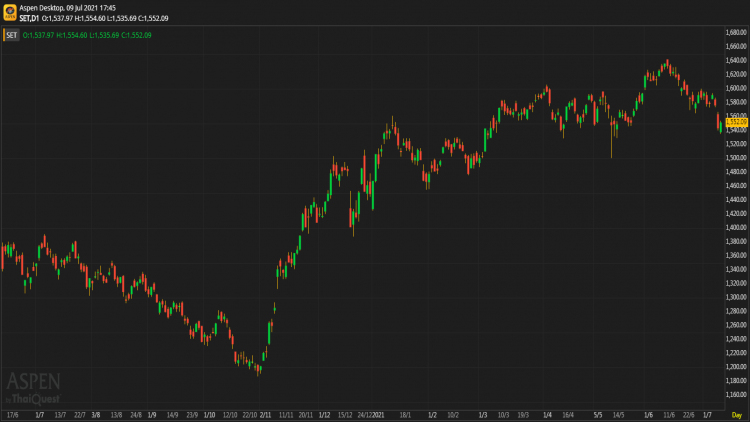The height and width of the screenshot is (422, 750).
Task: Click the 22/10 date axis label
Action: (250, 415)
